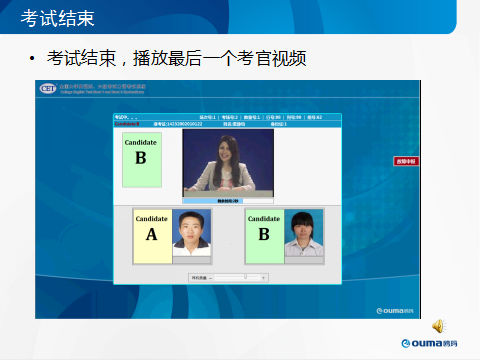Image resolution: width=480 pixels, height=360 pixels.
Task: Click the examiner video frame
Action: click(228, 163)
